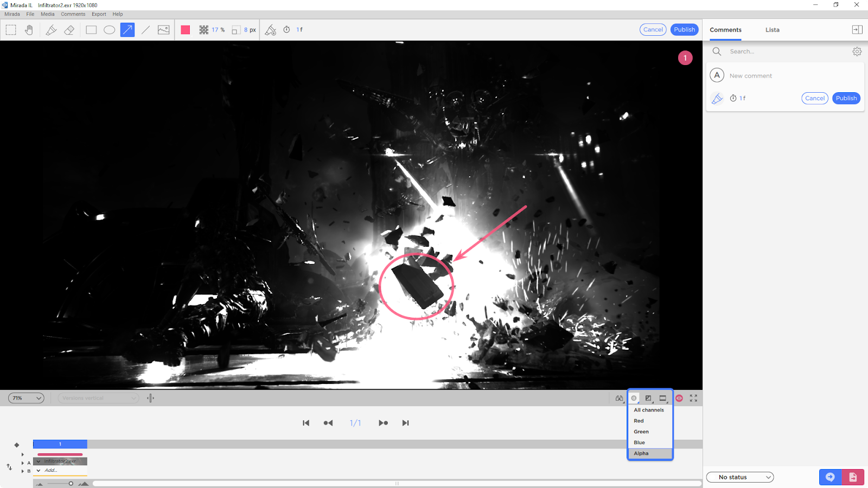Viewport: 868px width, 488px height.
Task: Select the Rectangle shape tool
Action: click(x=91, y=30)
